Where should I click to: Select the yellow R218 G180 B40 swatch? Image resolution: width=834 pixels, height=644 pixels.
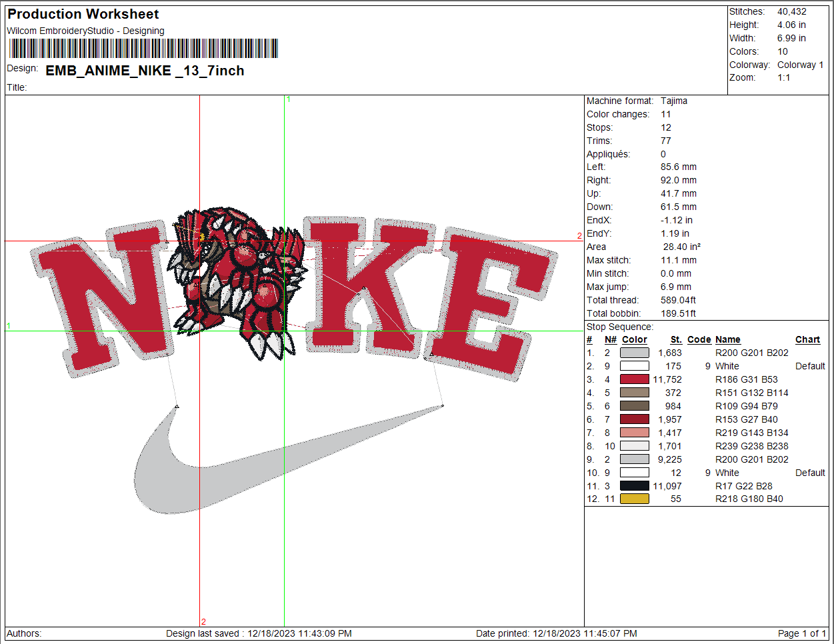635,499
